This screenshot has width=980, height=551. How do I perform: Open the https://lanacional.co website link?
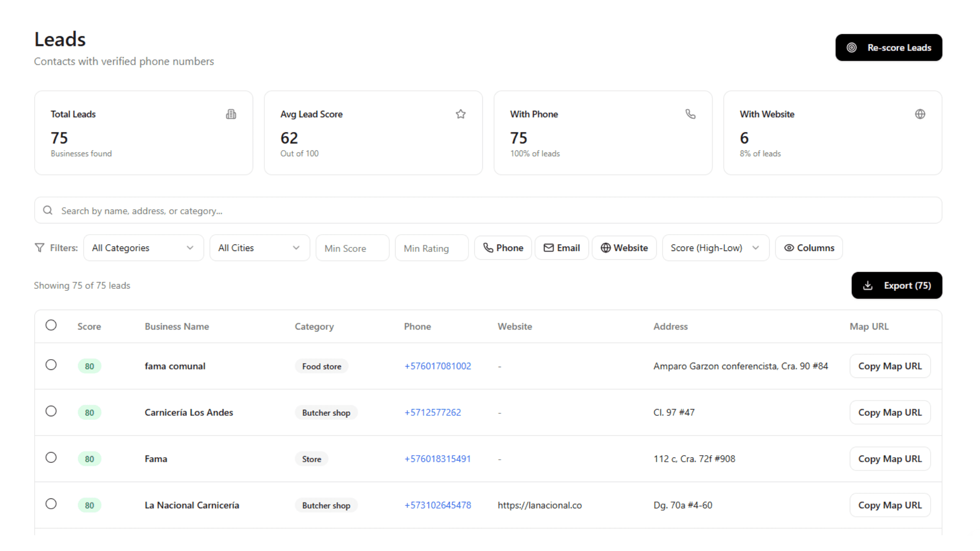[540, 505]
